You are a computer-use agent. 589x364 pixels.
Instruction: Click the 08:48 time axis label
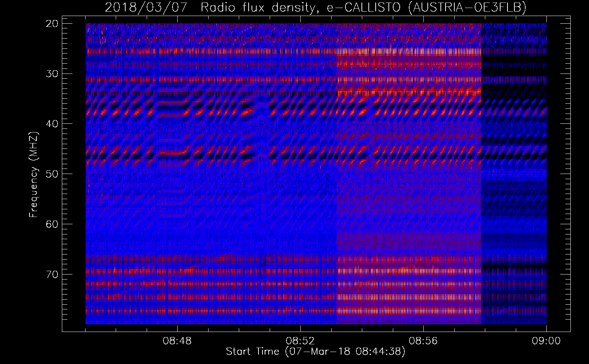point(177,341)
